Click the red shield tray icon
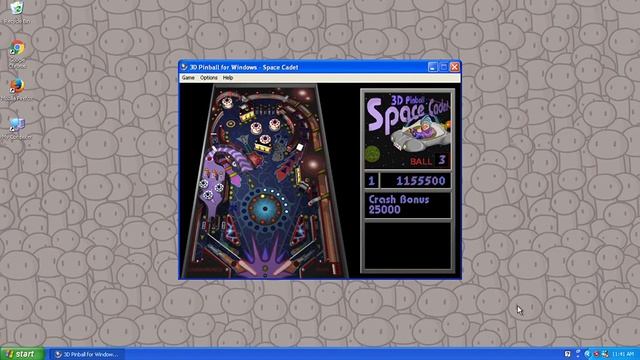Screen dimensions: 640x360 596,354
